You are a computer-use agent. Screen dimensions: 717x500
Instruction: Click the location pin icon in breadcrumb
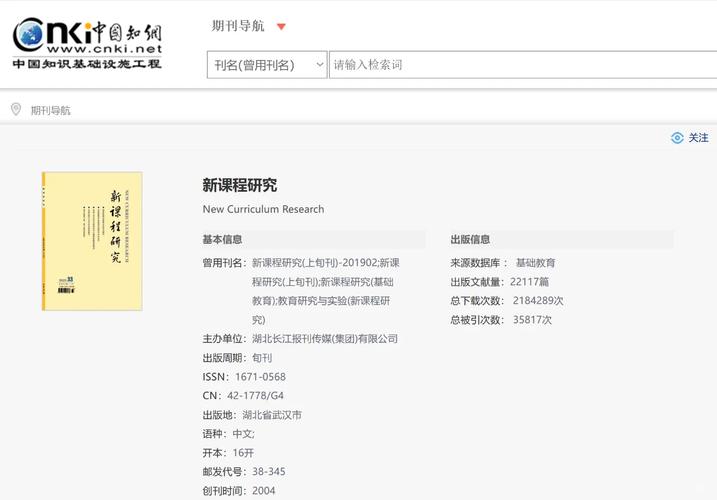pos(16,109)
